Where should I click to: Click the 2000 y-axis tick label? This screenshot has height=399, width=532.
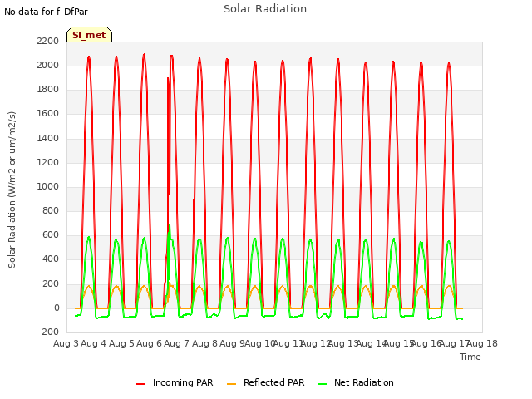(x=48, y=65)
